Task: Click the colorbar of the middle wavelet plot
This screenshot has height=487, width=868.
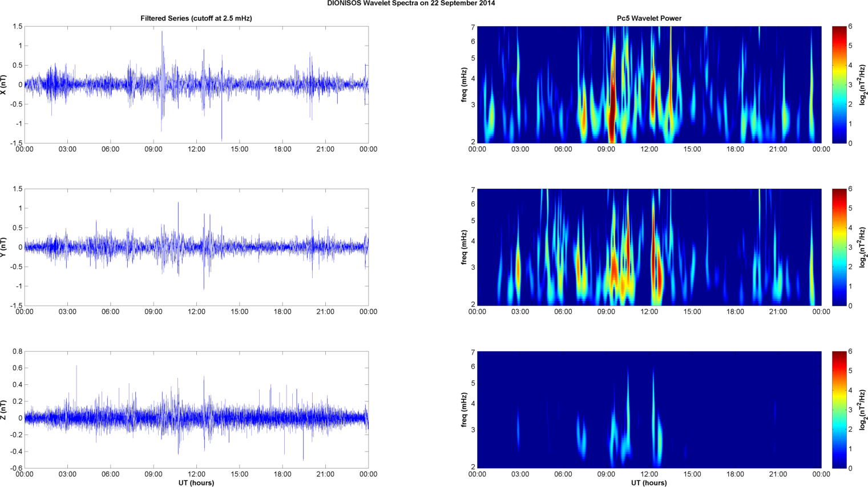Action: tap(839, 247)
